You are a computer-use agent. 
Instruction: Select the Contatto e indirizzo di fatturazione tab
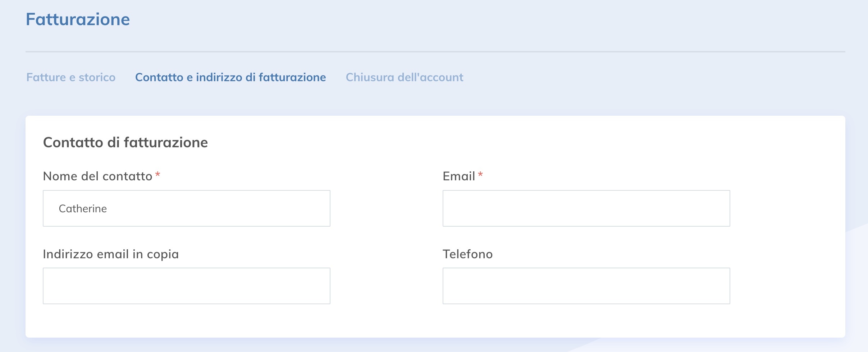[x=230, y=77]
